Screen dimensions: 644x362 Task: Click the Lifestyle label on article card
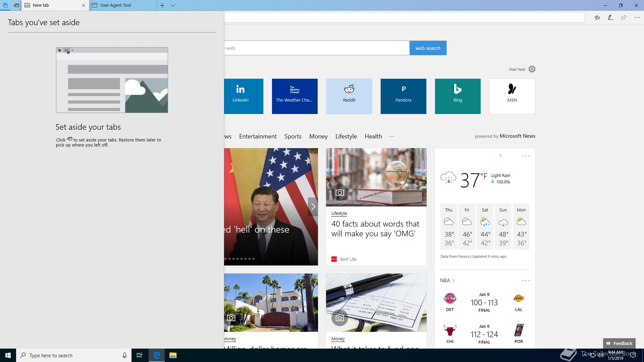pyautogui.click(x=339, y=214)
